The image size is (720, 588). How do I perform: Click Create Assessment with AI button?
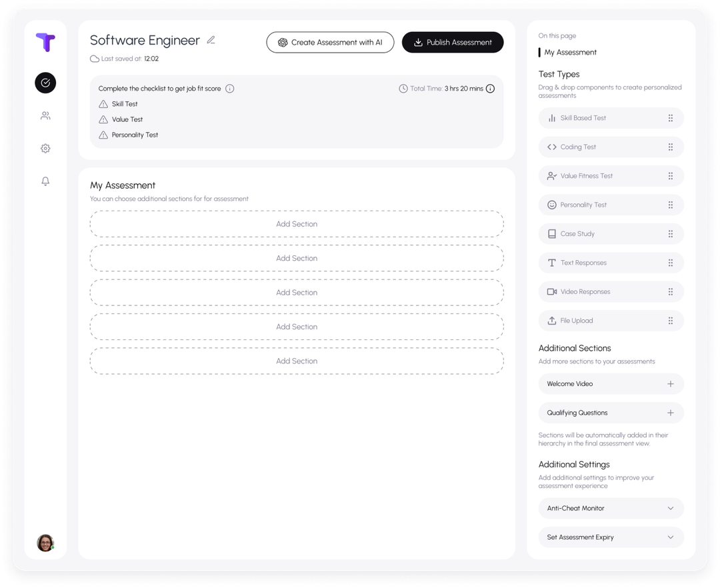330,42
